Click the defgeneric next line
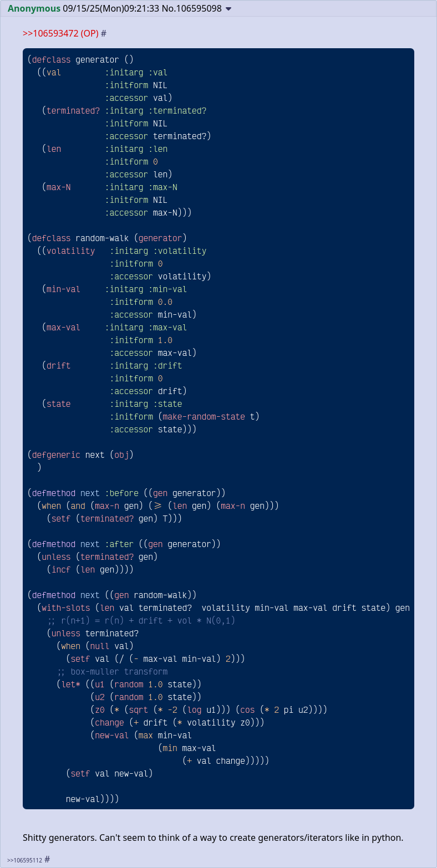This screenshot has height=868, width=437. coord(80,455)
